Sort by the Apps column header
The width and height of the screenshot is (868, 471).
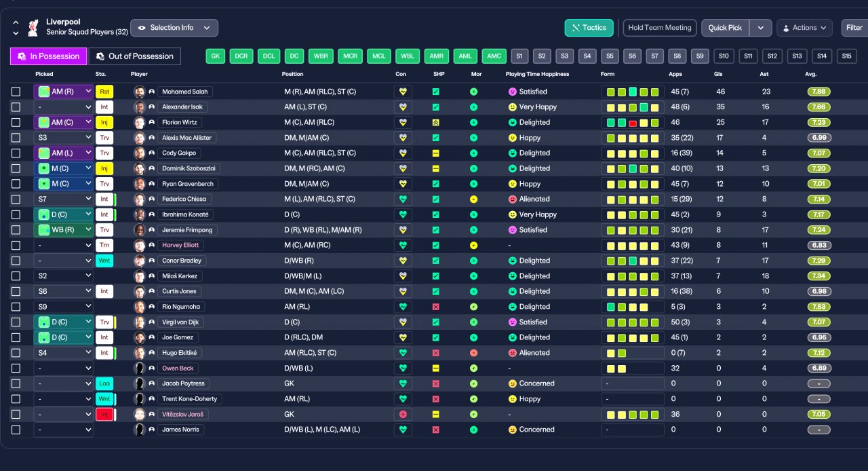(x=675, y=74)
